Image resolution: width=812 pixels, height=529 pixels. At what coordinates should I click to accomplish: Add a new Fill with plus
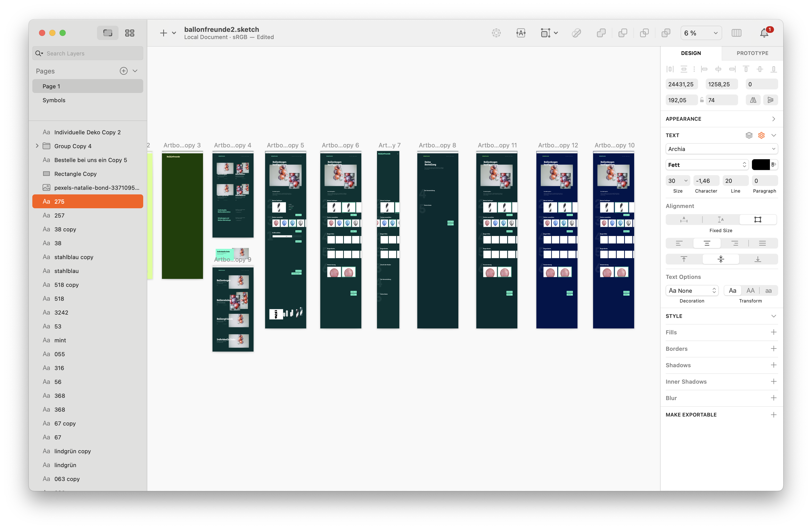point(774,332)
